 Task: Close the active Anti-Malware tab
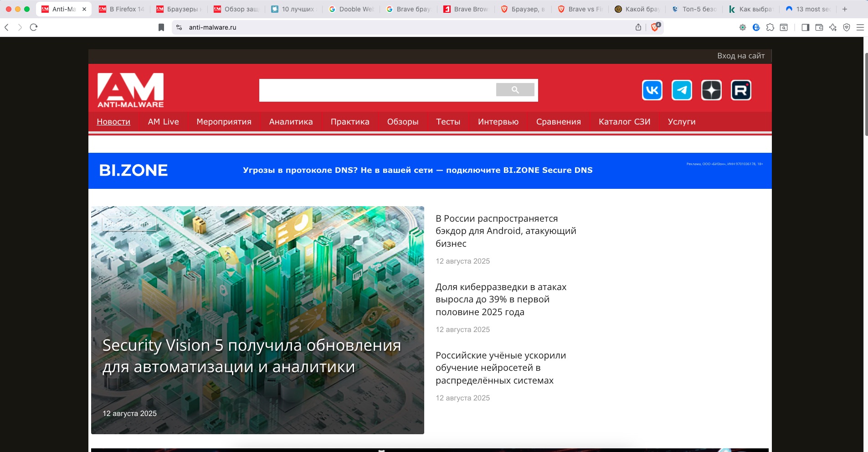click(84, 9)
